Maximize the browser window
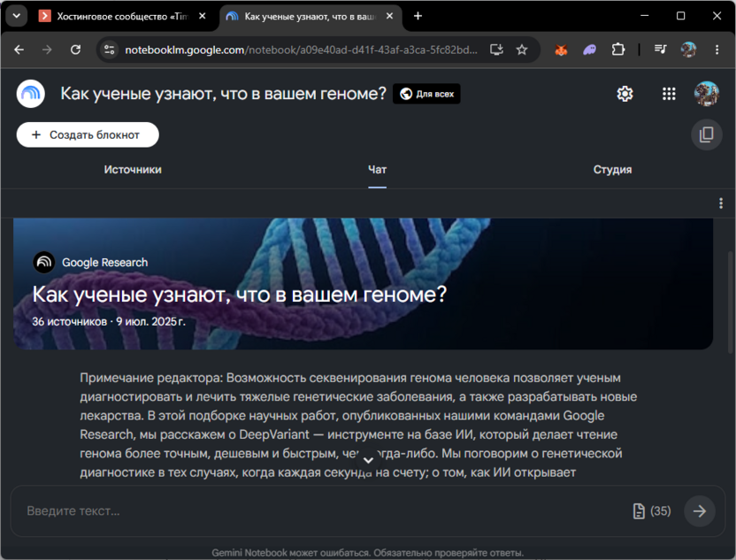The height and width of the screenshot is (560, 736). pyautogui.click(x=680, y=16)
